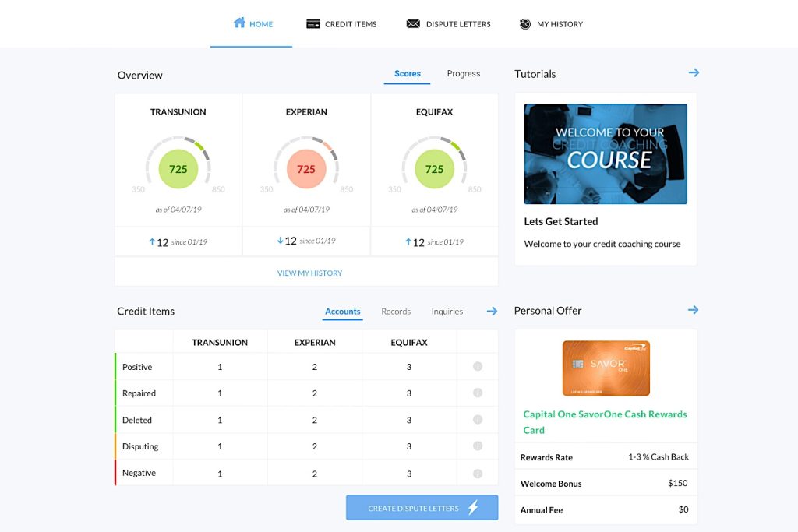The height and width of the screenshot is (532, 798).
Task: Click the Personal Offer arrow icon
Action: point(693,309)
